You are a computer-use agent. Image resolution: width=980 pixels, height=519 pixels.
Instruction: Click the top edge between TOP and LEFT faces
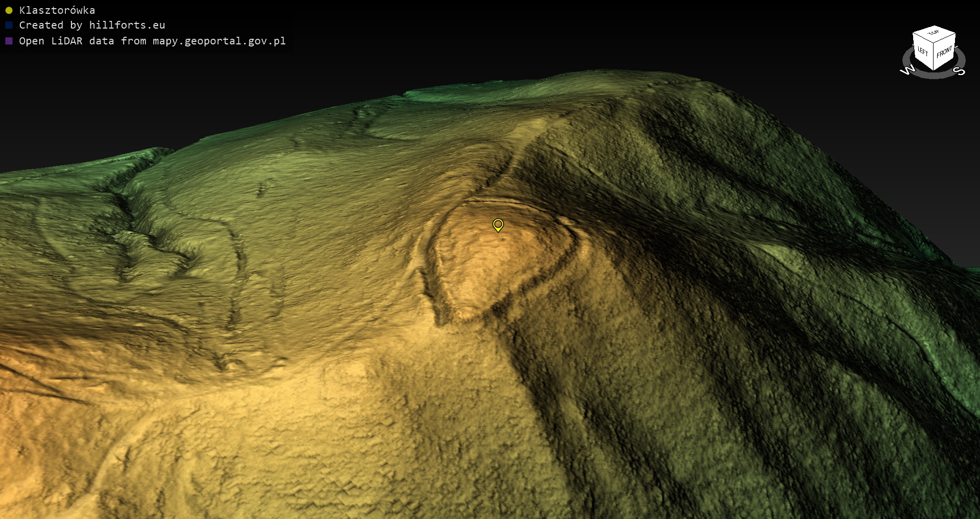coord(923,39)
